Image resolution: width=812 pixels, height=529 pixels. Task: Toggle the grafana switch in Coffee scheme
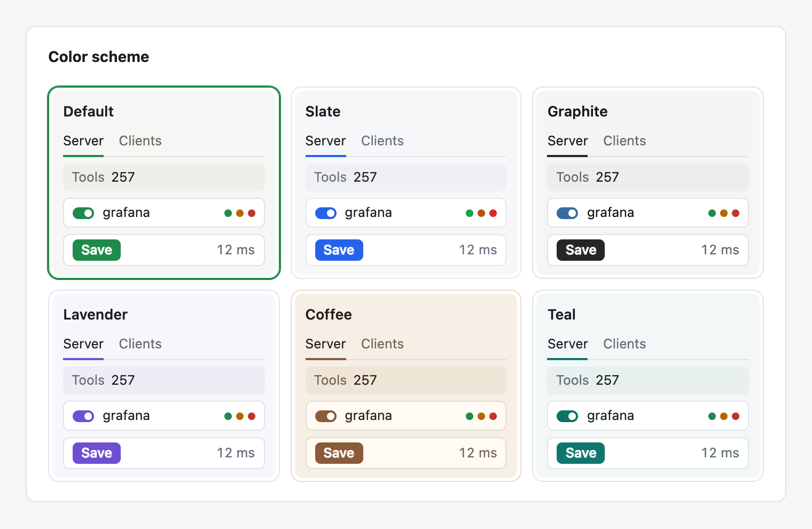pos(326,416)
